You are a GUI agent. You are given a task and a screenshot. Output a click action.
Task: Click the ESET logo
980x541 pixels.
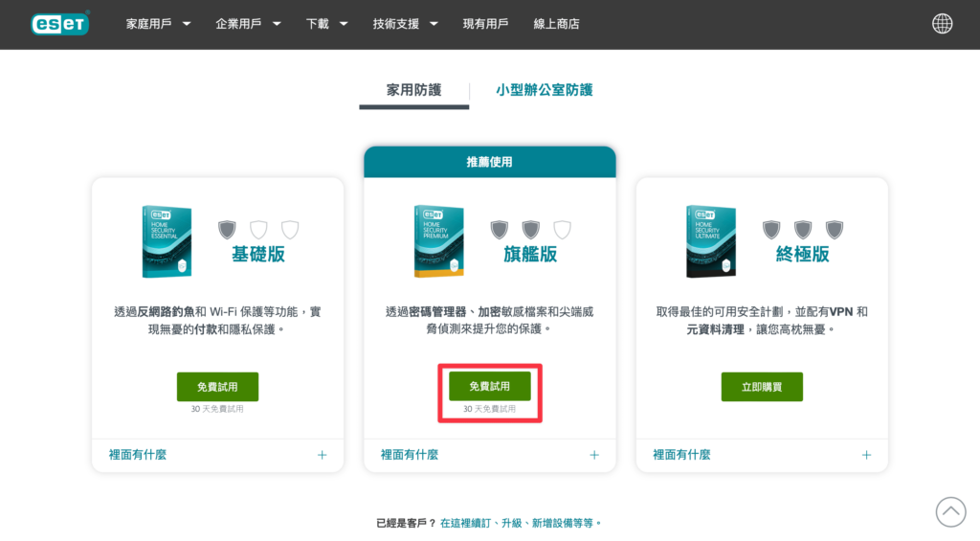pos(60,24)
